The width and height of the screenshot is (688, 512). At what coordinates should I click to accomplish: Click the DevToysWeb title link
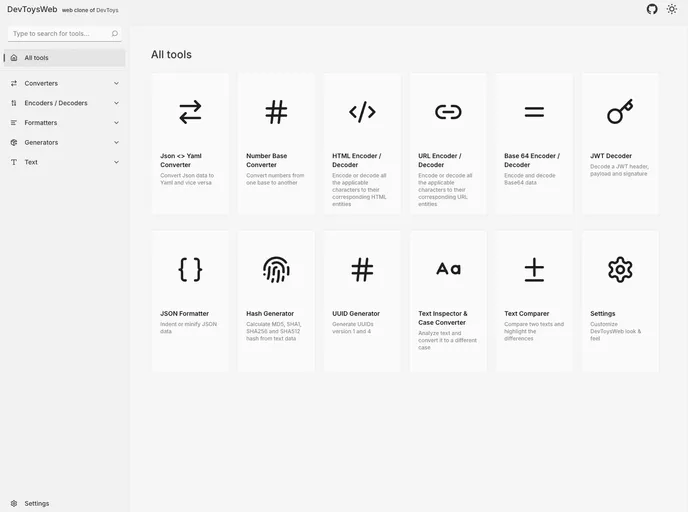pos(32,9)
